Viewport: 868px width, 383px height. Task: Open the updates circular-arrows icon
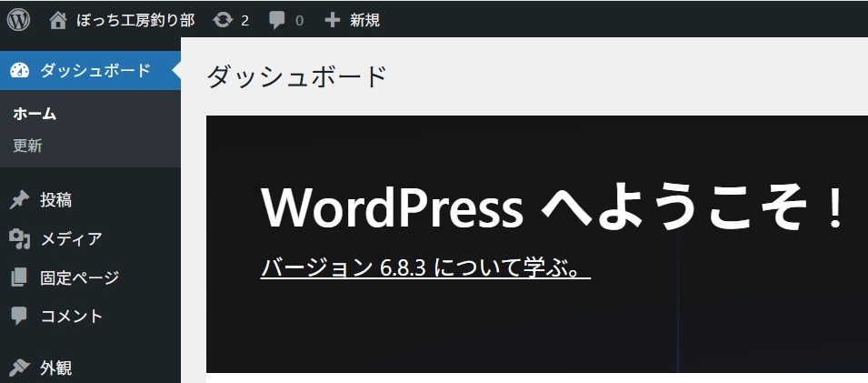point(223,19)
